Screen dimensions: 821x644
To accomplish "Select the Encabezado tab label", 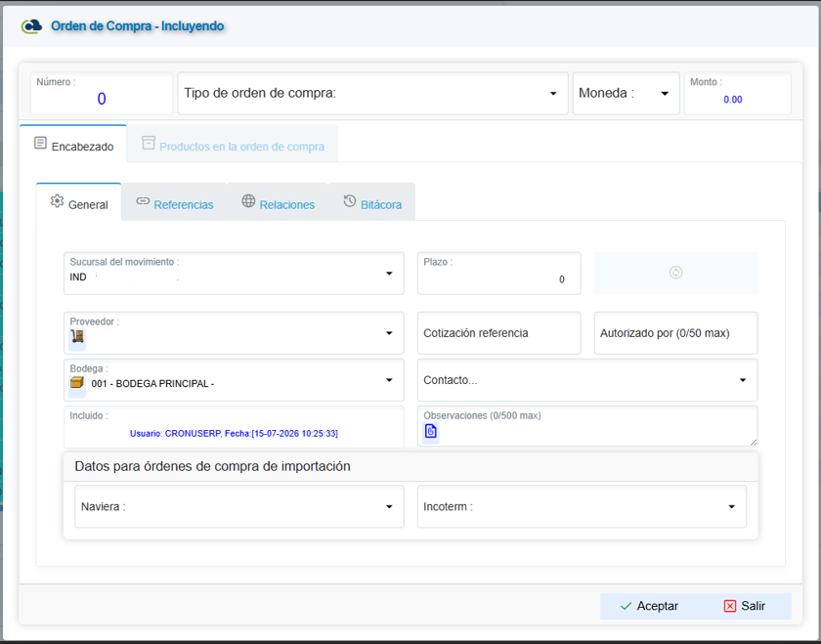I will [x=82, y=147].
